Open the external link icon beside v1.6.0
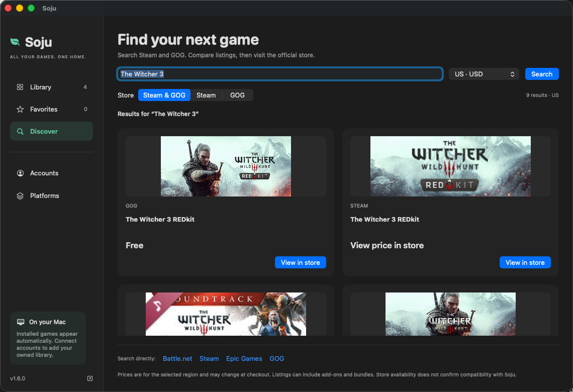Screen dimensions: 573x392 (x=90, y=378)
